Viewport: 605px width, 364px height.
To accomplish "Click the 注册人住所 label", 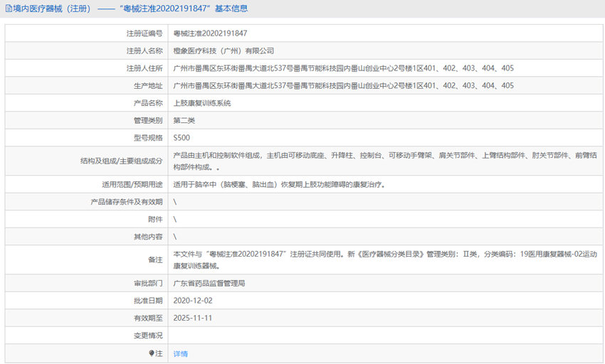I will point(144,68).
